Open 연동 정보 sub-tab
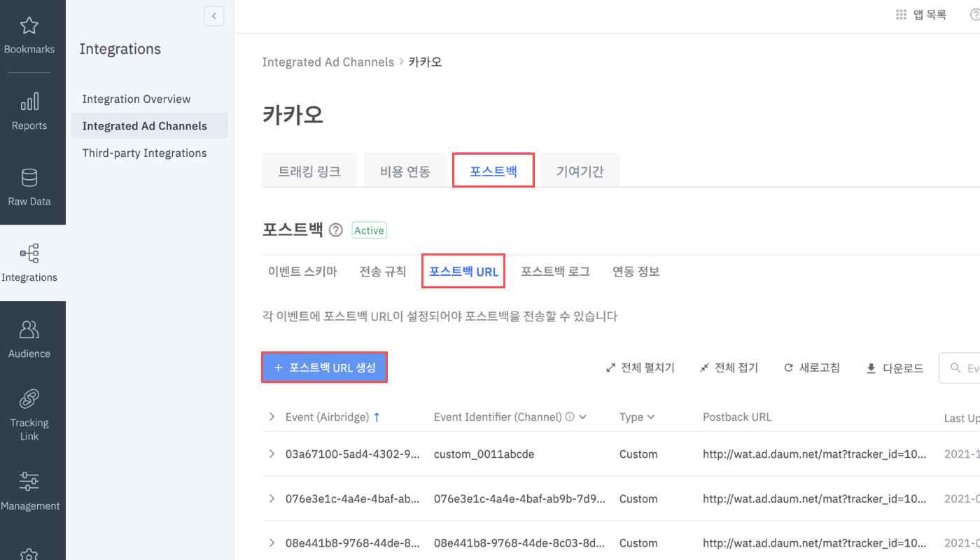Screen dimensions: 980x560 tap(636, 272)
